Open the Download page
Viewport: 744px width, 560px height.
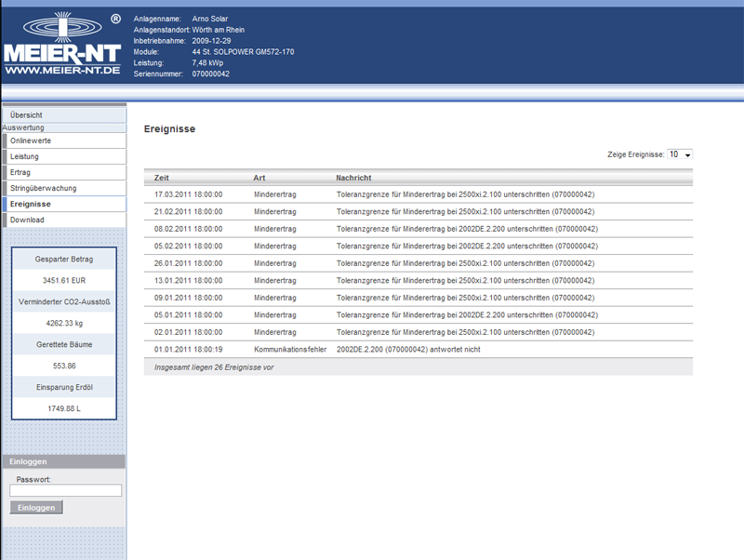tap(27, 220)
